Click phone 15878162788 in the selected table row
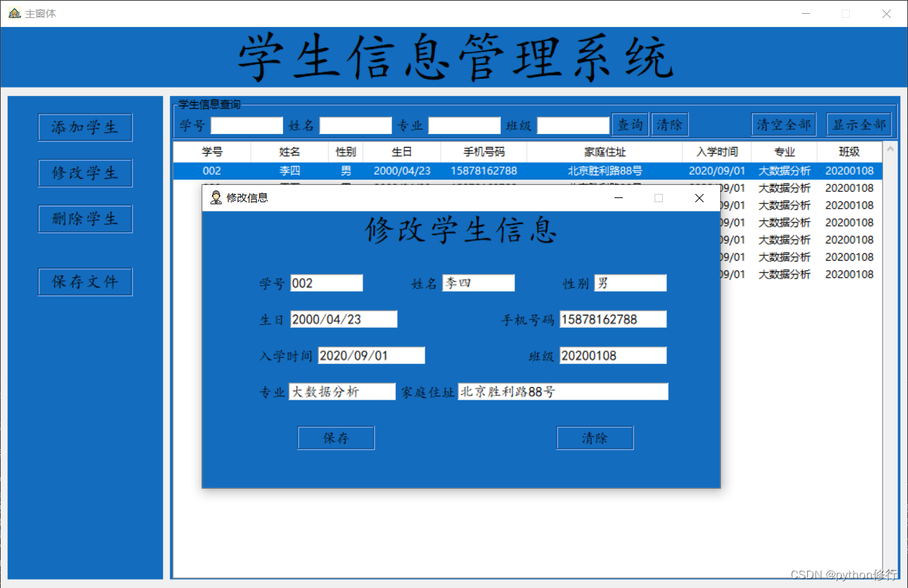Viewport: 908px width, 588px height. tap(484, 170)
